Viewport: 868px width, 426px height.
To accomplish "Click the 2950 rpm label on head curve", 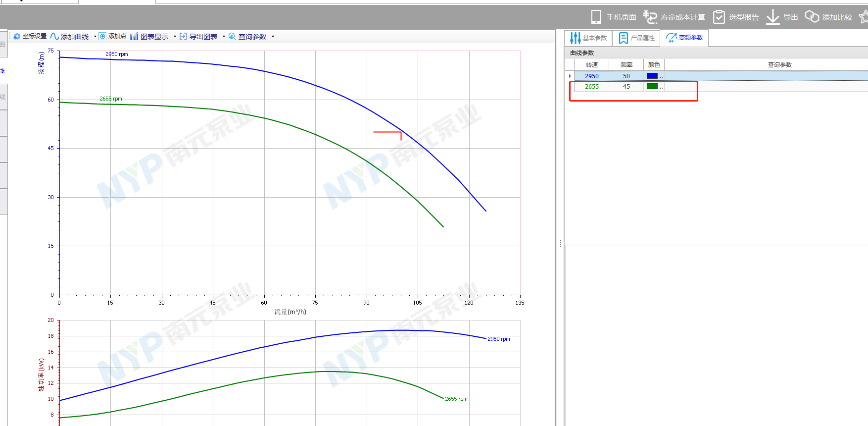I will [x=117, y=54].
